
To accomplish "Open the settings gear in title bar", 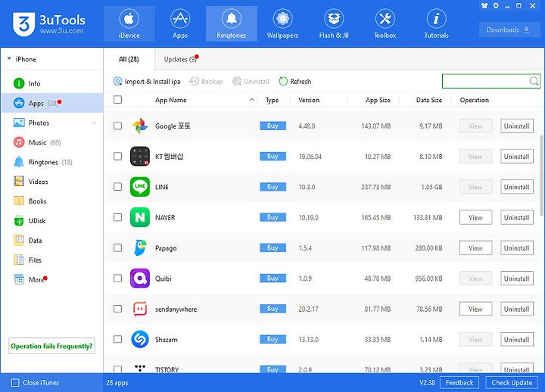I will pyautogui.click(x=496, y=5).
